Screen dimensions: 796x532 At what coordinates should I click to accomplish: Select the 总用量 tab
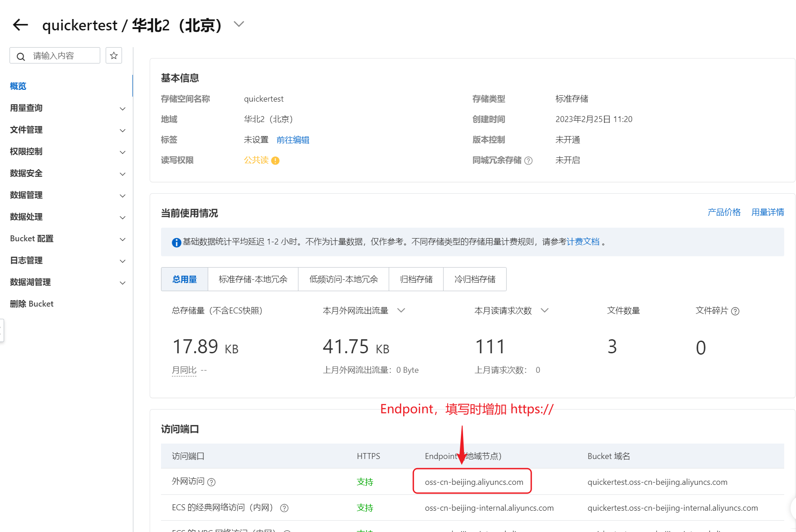[185, 279]
